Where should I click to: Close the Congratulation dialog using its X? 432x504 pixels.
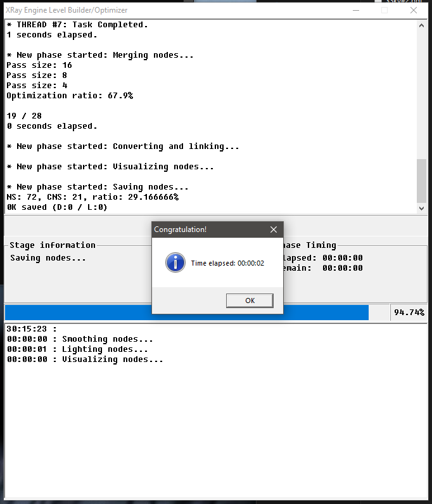click(x=274, y=229)
